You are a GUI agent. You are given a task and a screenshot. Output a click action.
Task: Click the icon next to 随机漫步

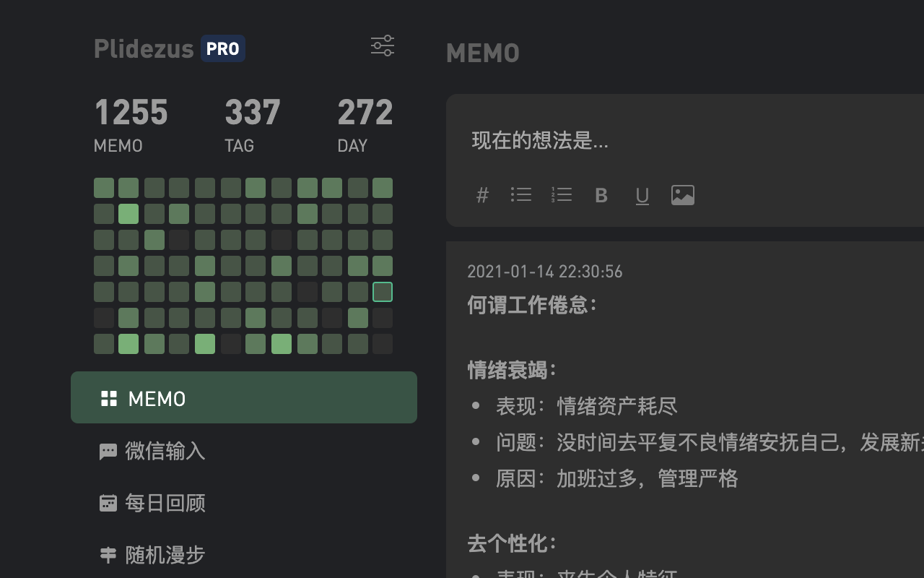point(108,555)
